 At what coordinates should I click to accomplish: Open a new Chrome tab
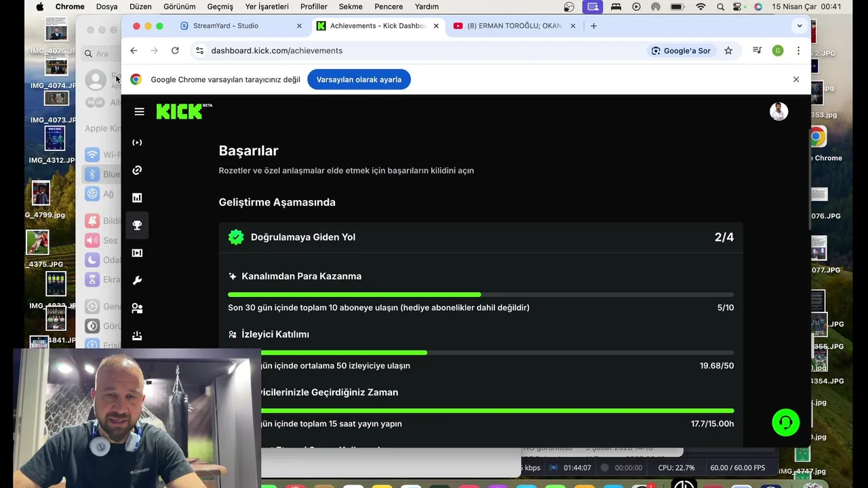point(594,26)
